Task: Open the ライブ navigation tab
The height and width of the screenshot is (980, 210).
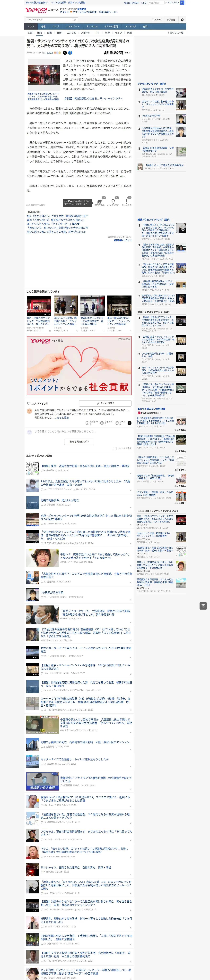Action: click(x=56, y=27)
